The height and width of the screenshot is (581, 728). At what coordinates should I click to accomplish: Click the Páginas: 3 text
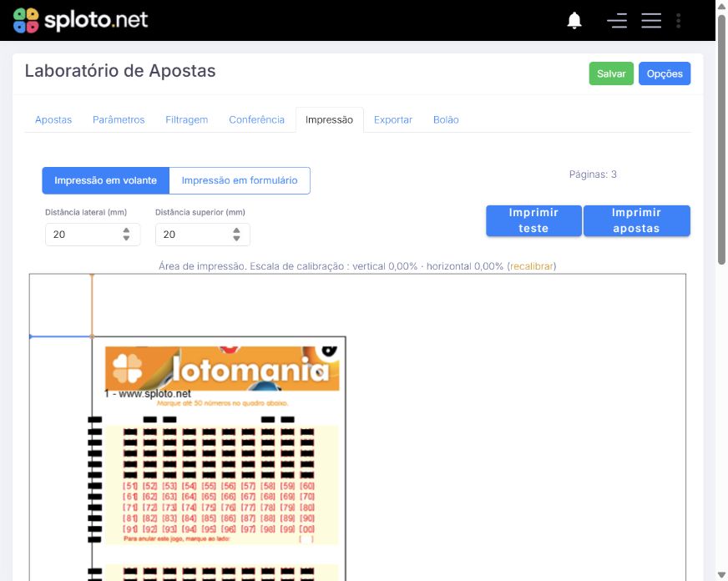(x=593, y=174)
